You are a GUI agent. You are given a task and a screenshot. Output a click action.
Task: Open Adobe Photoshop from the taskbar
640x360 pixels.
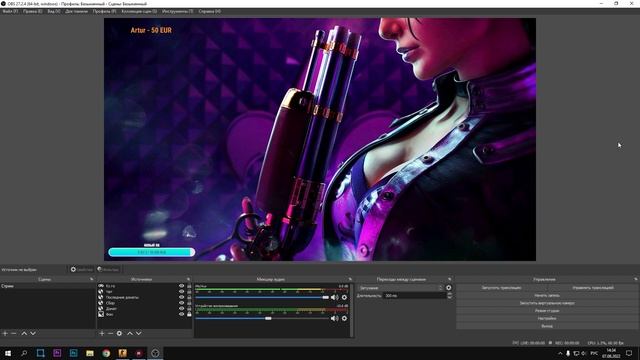(x=73, y=353)
